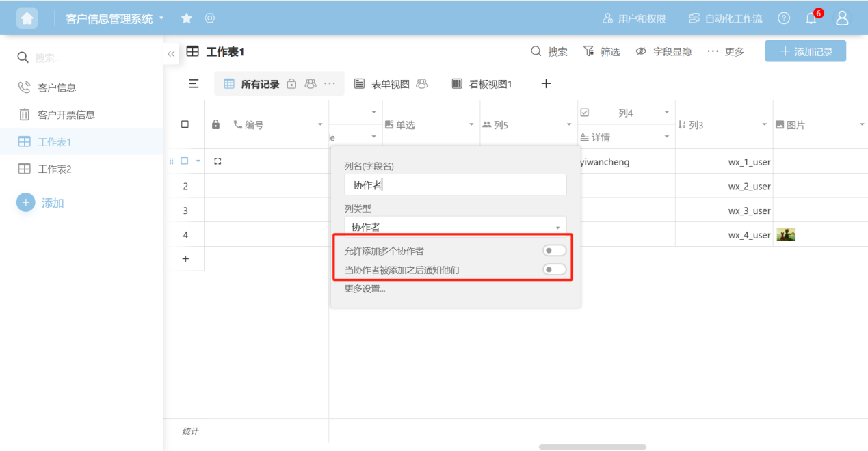This screenshot has width=868, height=451.
Task: Open the 列类型 dropdown for 协作者
Action: [456, 227]
